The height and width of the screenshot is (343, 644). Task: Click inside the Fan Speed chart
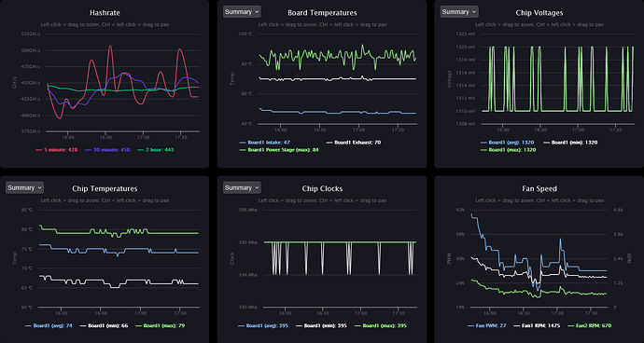[539, 258]
